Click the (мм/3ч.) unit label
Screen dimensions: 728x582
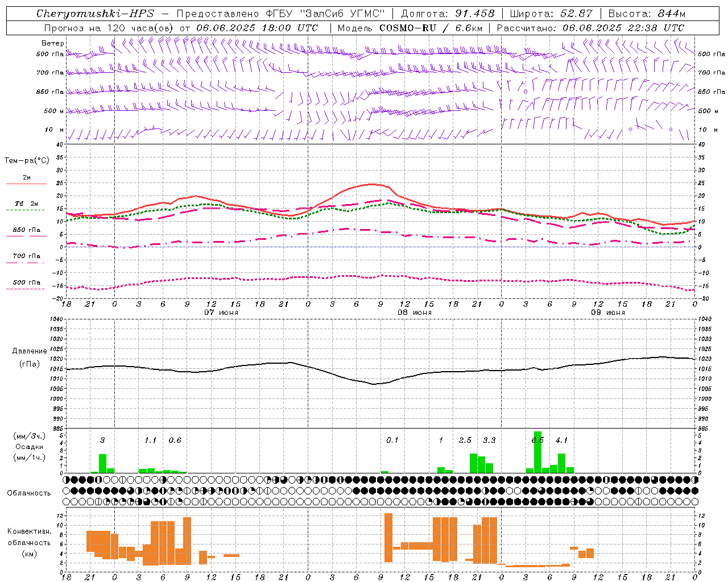click(30, 436)
